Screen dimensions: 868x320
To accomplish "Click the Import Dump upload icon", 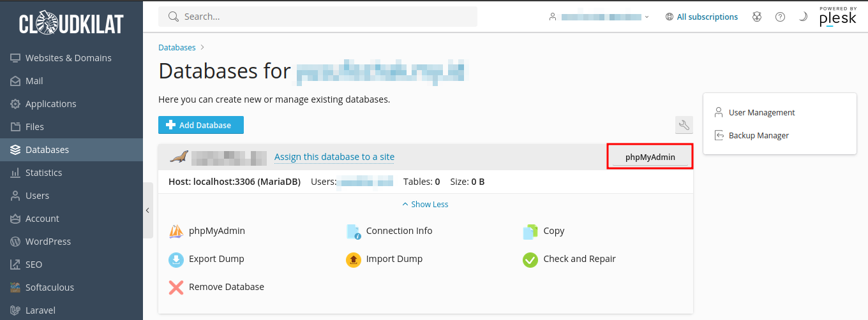I will [354, 259].
